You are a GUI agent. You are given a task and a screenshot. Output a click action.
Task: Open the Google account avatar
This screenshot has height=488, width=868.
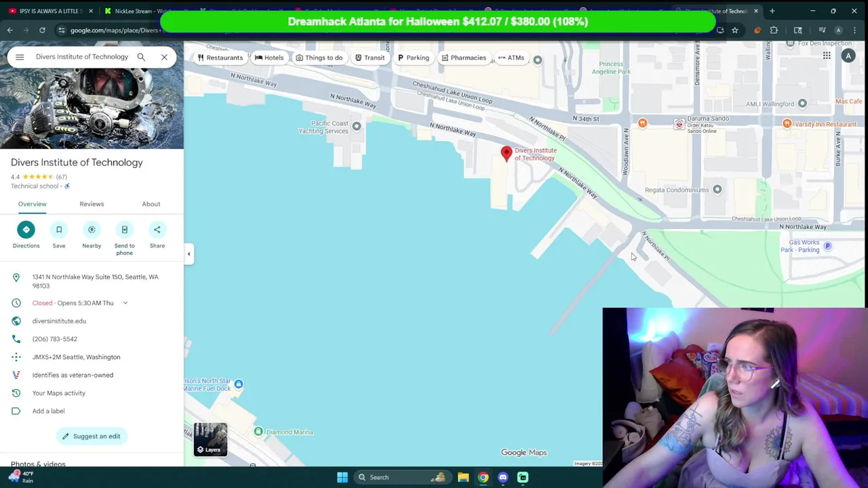pos(848,56)
